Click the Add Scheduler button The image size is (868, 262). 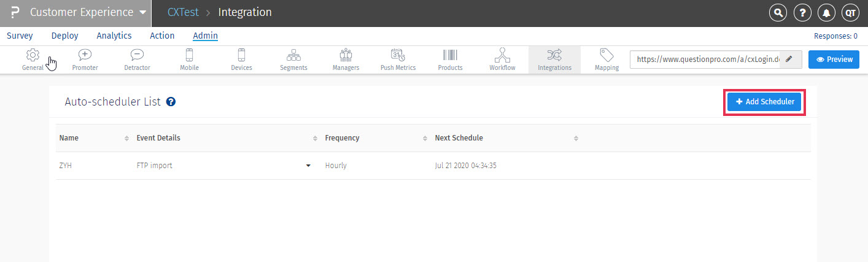pos(764,102)
